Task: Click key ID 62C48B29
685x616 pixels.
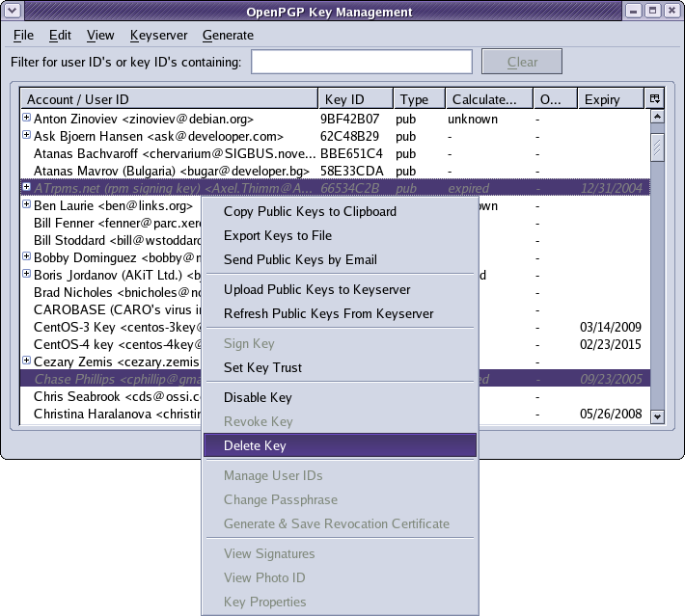Action: 349,136
